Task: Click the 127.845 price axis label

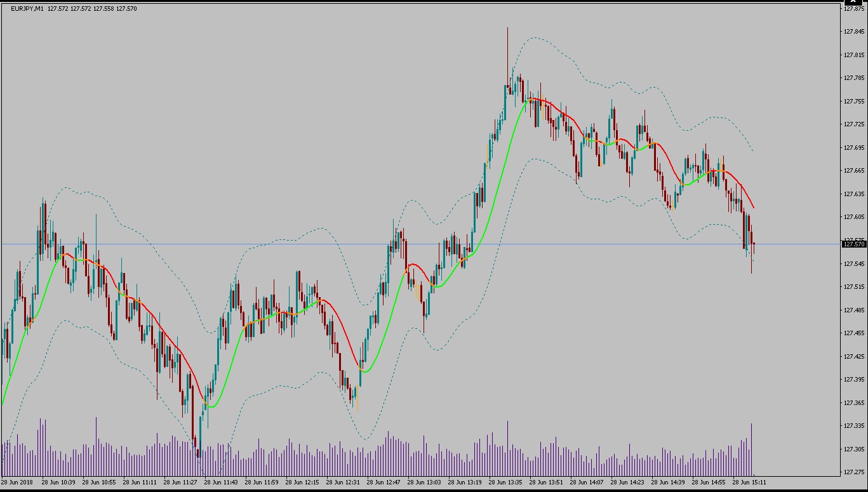Action: coord(855,32)
